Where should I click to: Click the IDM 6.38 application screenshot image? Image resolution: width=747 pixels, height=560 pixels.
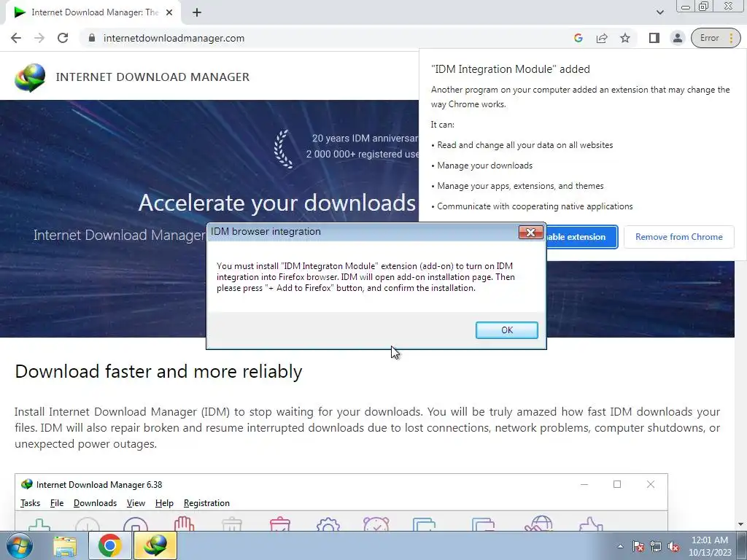(x=341, y=502)
